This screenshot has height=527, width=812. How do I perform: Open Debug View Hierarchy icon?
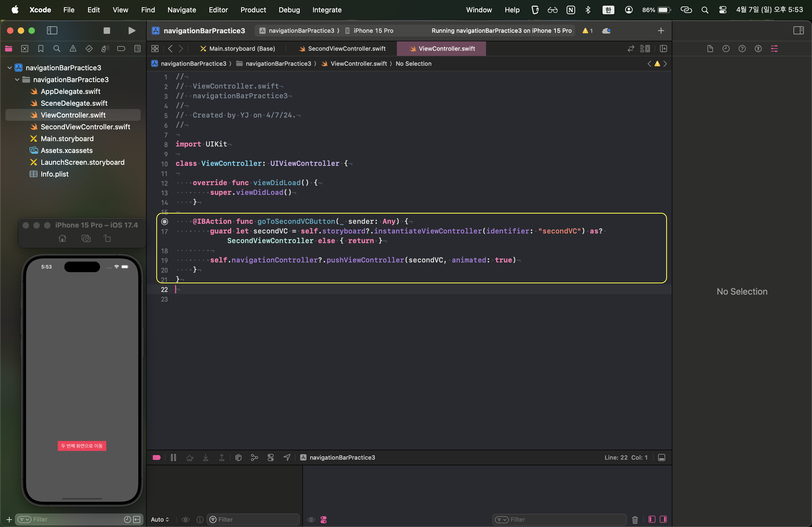point(238,458)
